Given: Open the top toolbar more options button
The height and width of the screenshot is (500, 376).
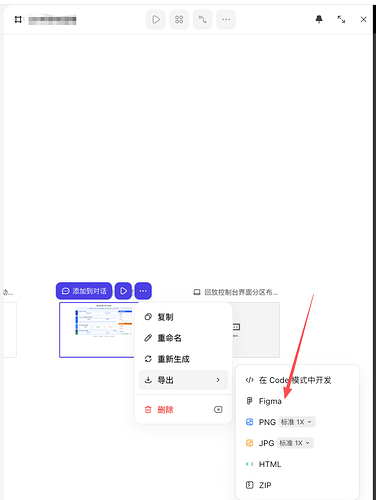Looking at the screenshot, I should 226,20.
